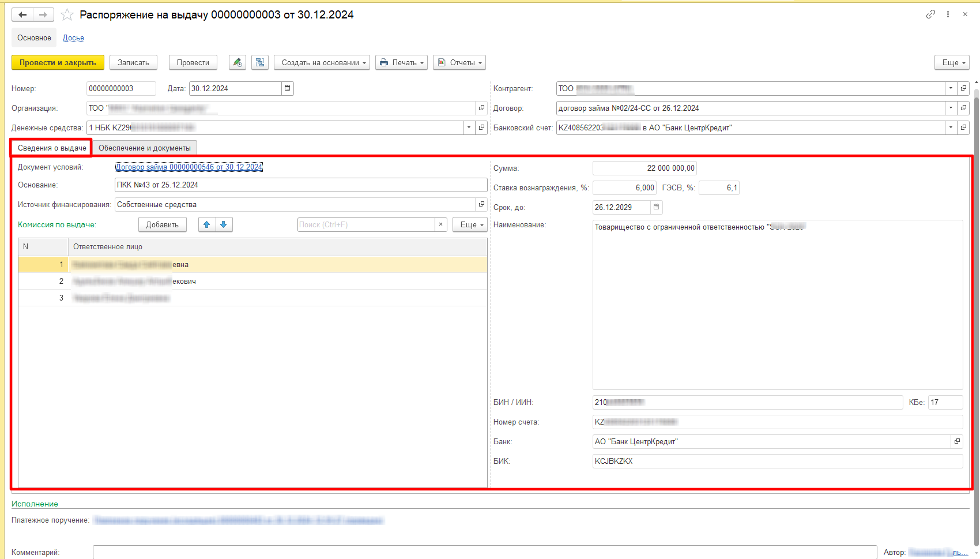
Task: Select commission row number 2
Action: click(x=252, y=281)
